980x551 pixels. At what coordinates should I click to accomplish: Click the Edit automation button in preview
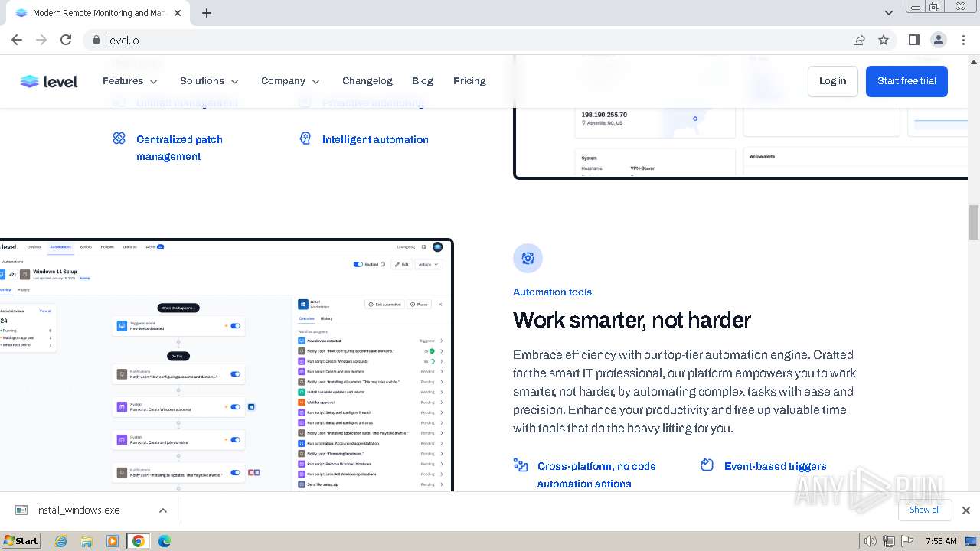[x=384, y=304]
